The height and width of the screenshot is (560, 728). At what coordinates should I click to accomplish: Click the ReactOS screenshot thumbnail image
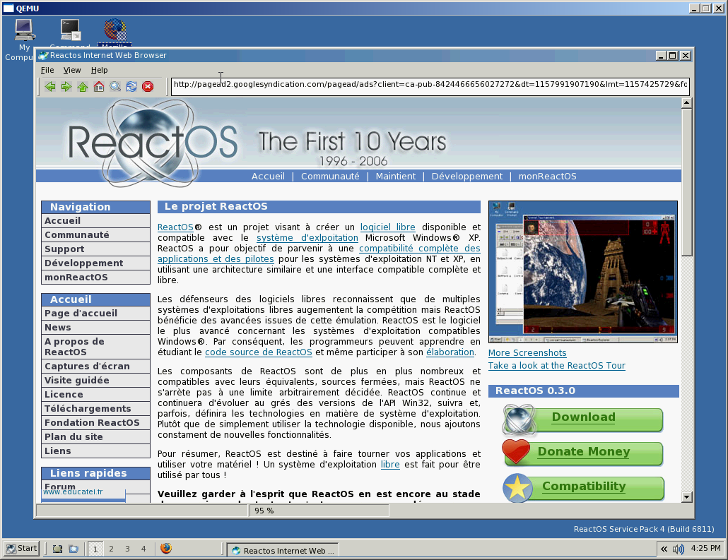coord(582,272)
